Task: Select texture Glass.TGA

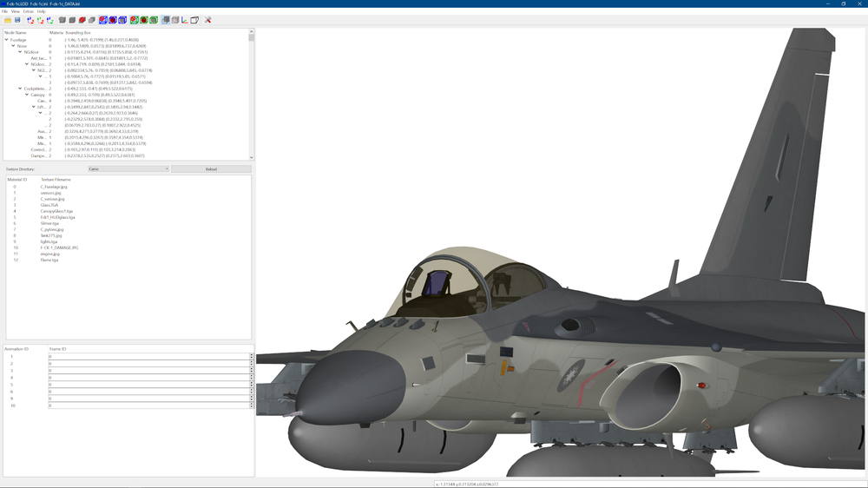Action: [x=49, y=205]
